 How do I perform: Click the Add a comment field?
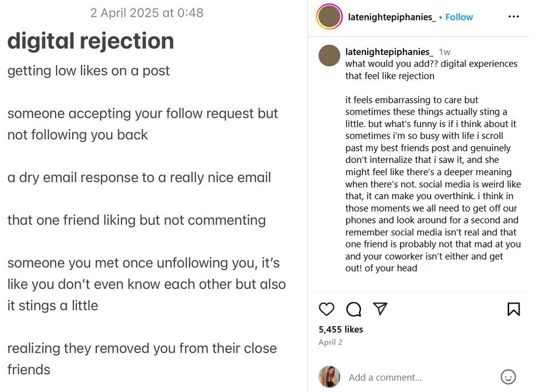(x=420, y=377)
